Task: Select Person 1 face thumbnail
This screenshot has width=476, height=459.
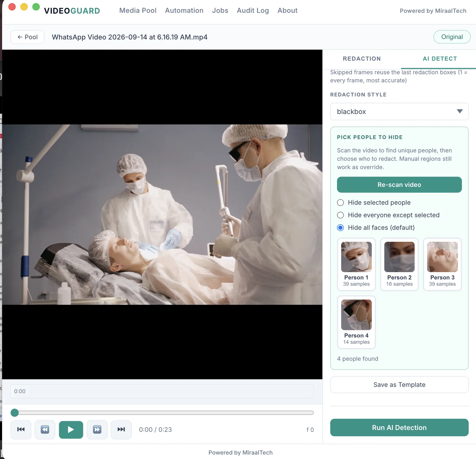Action: pyautogui.click(x=356, y=264)
